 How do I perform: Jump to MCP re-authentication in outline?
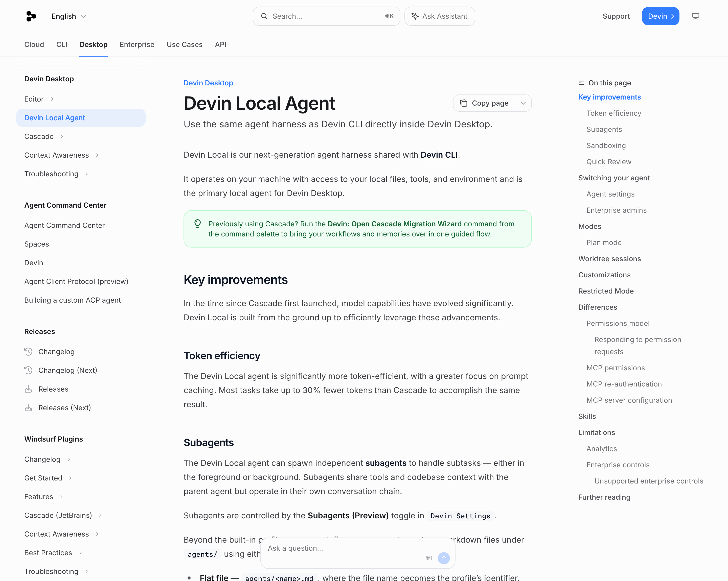tap(624, 384)
